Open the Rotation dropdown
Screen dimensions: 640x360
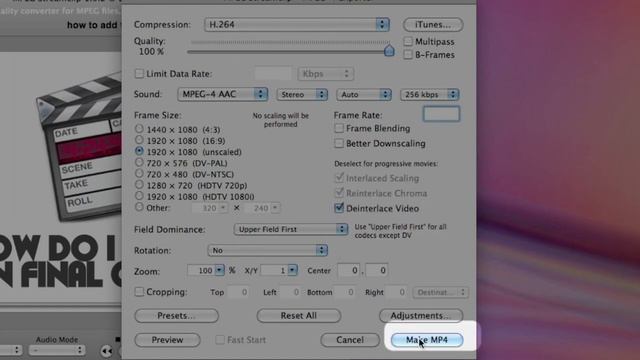pyautogui.click(x=267, y=250)
